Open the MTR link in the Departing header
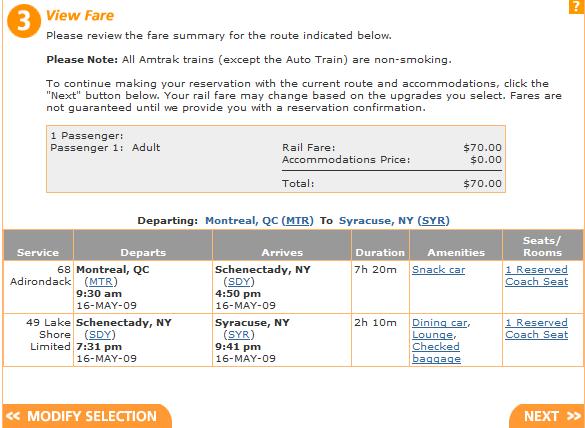 [298, 221]
